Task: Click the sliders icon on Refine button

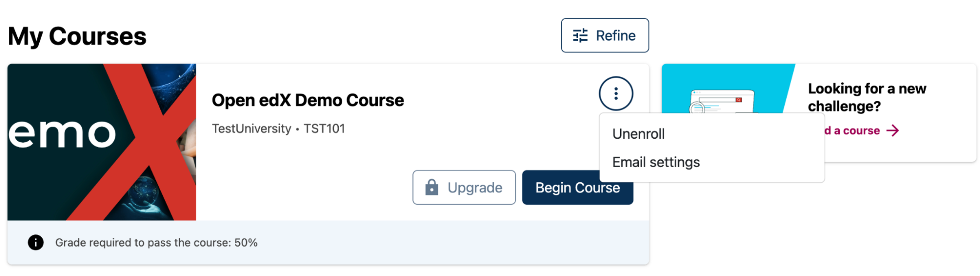Action: click(580, 36)
